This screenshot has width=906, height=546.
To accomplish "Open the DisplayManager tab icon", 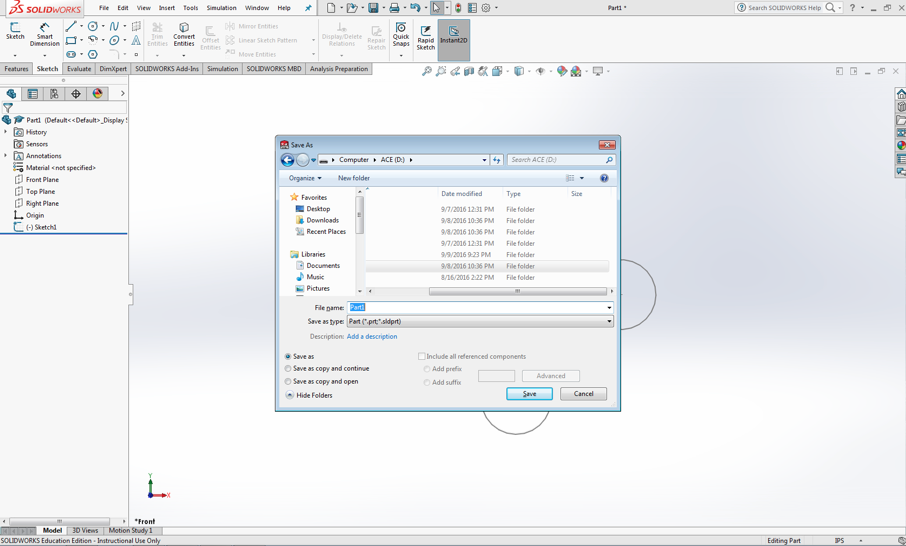I will (x=97, y=94).
